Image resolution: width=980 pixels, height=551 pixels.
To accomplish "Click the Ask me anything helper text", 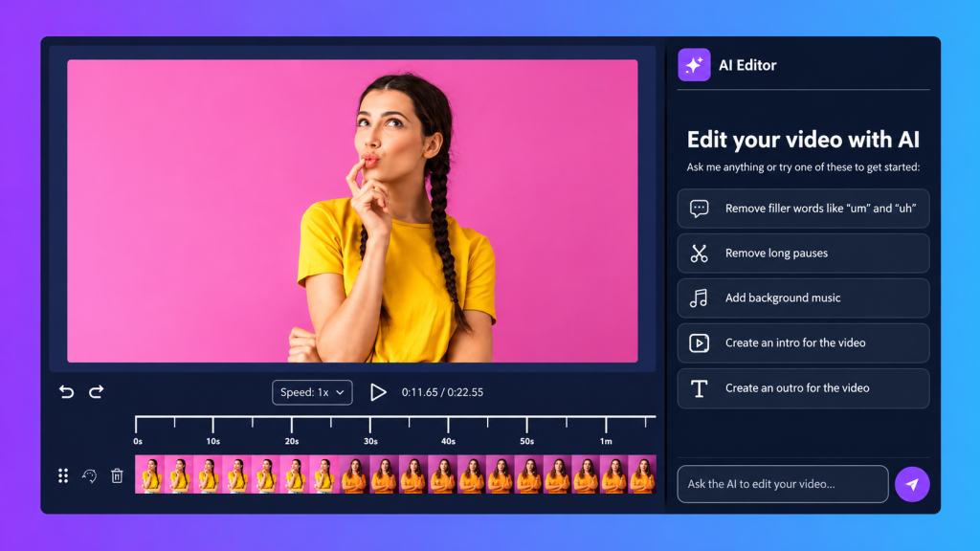I will (803, 166).
